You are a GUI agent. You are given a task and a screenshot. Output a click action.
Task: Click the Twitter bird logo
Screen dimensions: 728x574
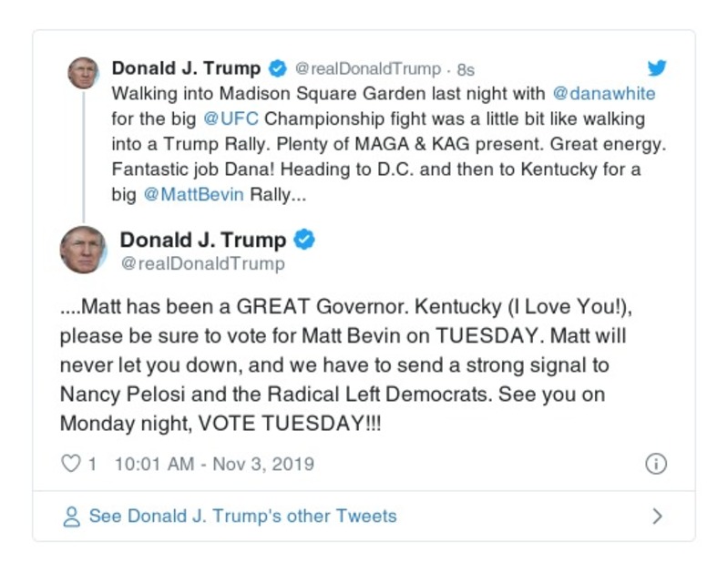[657, 68]
